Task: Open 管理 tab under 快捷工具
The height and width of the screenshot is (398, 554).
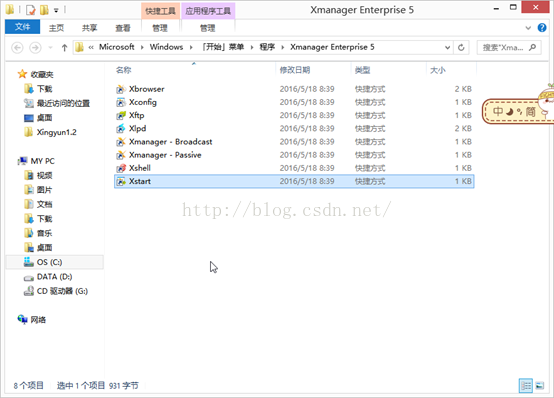Action: click(x=160, y=28)
